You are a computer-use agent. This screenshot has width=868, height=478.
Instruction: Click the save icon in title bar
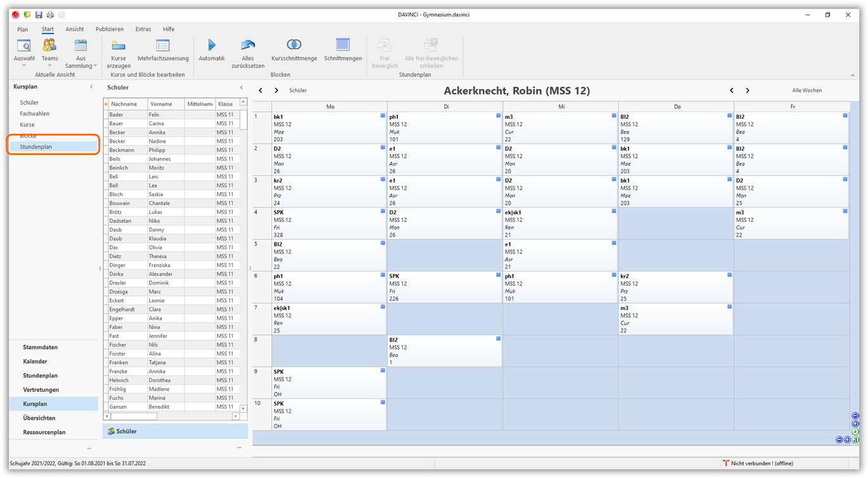(39, 15)
